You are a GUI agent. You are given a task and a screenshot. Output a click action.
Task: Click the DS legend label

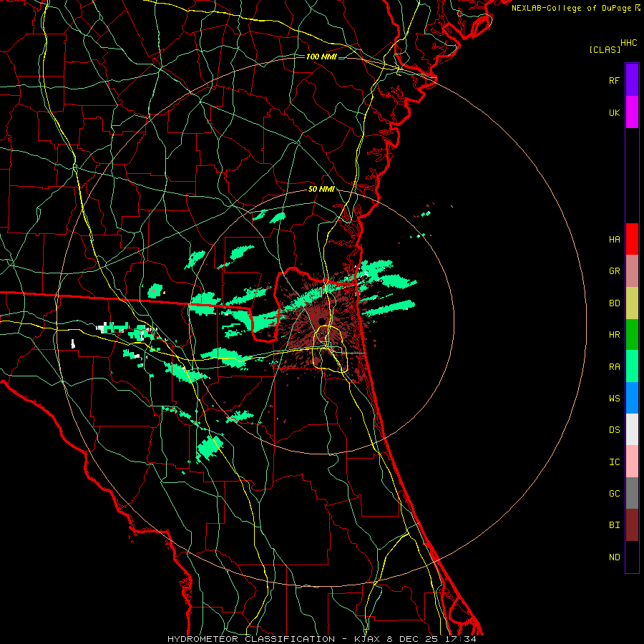click(614, 430)
